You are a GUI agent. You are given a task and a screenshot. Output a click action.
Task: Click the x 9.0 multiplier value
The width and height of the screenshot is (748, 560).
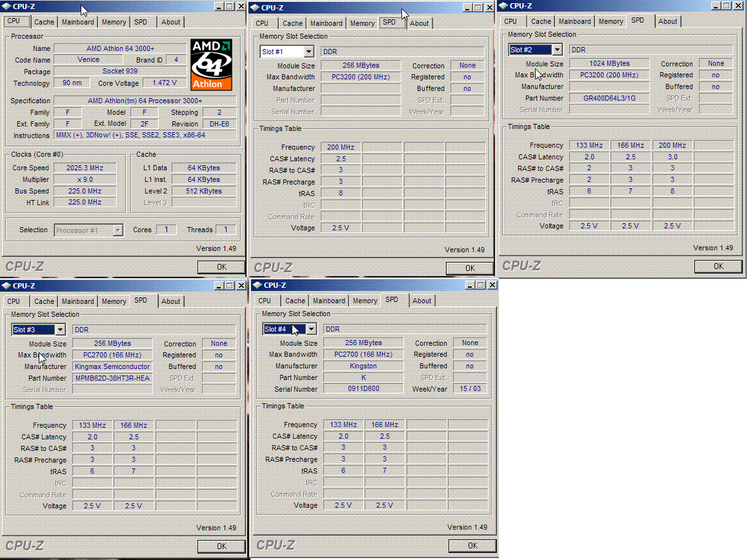(x=85, y=179)
